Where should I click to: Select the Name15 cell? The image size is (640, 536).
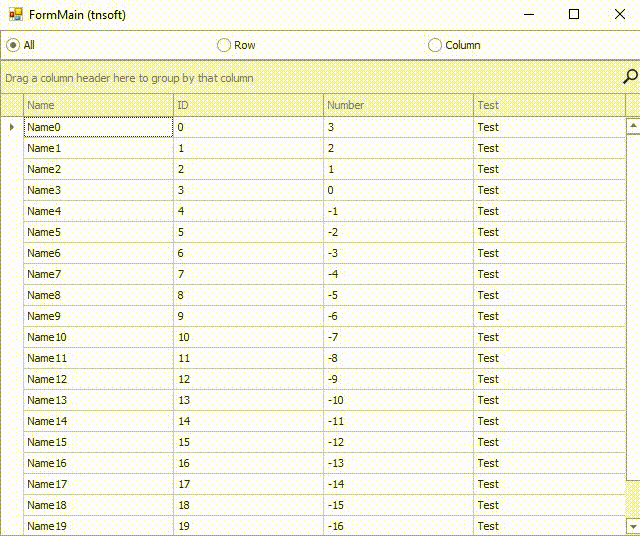pyautogui.click(x=98, y=443)
